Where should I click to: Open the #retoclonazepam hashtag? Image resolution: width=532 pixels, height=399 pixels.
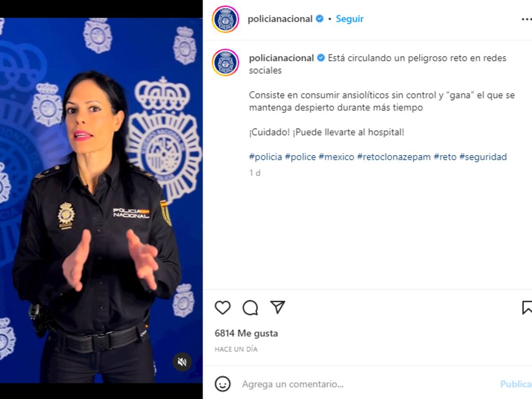click(394, 156)
